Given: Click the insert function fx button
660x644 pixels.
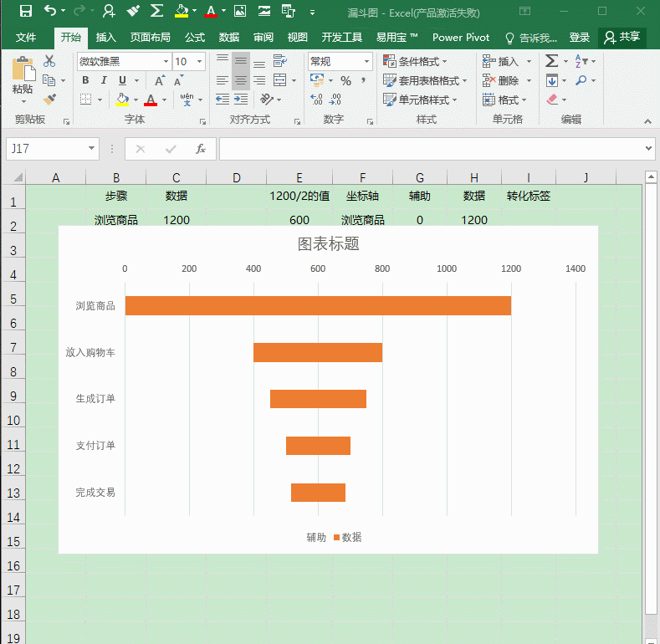Looking at the screenshot, I should (201, 149).
